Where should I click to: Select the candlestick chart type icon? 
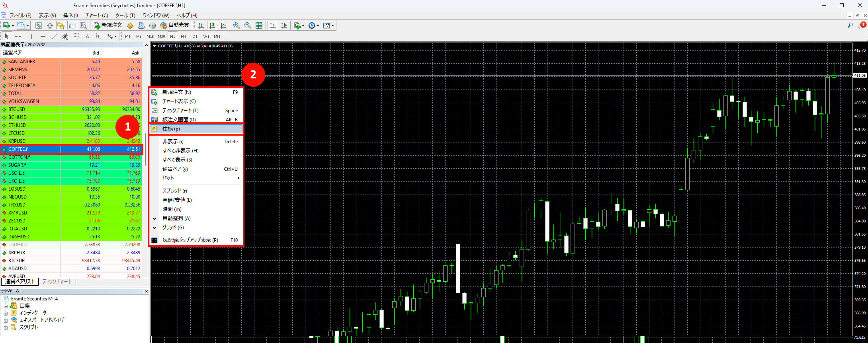(212, 25)
